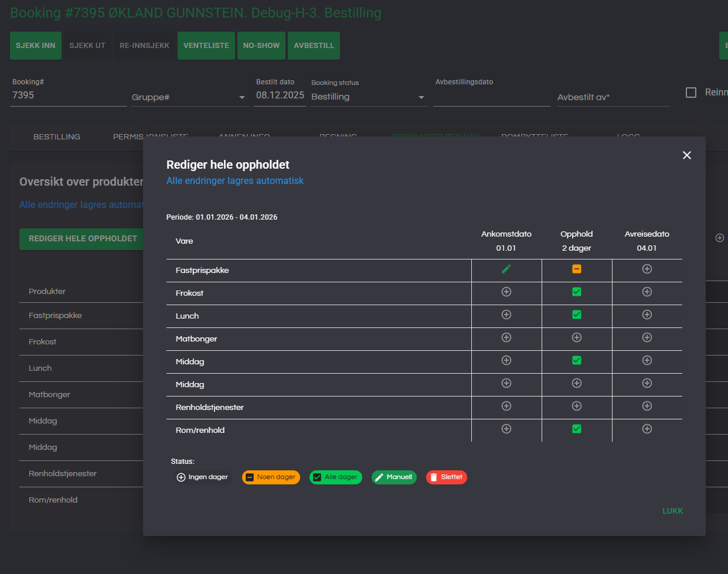728x574 pixels.
Task: Tick the Reinn checkbox at top right
Action: (691, 93)
